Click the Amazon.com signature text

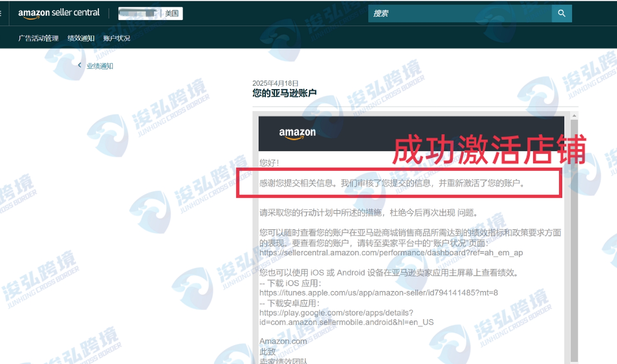[283, 341]
